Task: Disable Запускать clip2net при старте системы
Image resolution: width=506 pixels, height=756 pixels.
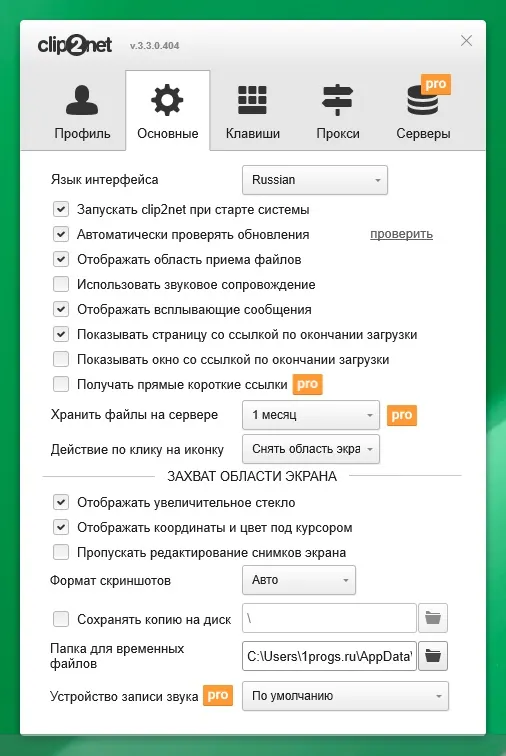Action: (x=61, y=209)
